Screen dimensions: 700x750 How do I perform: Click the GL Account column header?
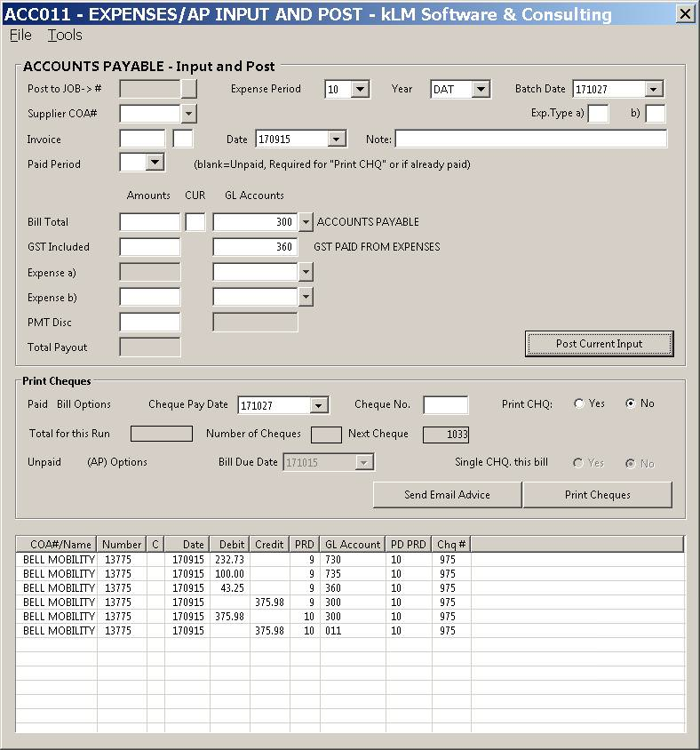(x=353, y=545)
